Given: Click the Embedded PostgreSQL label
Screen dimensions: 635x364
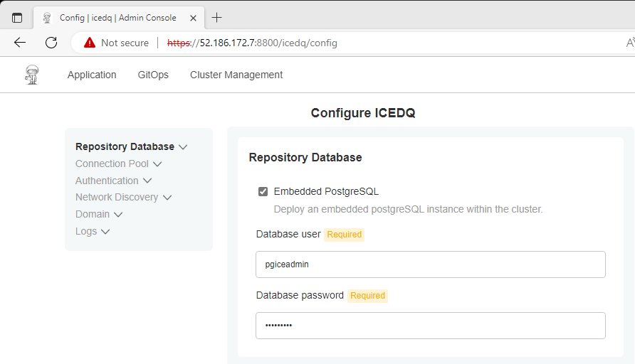Looking at the screenshot, I should (x=326, y=191).
